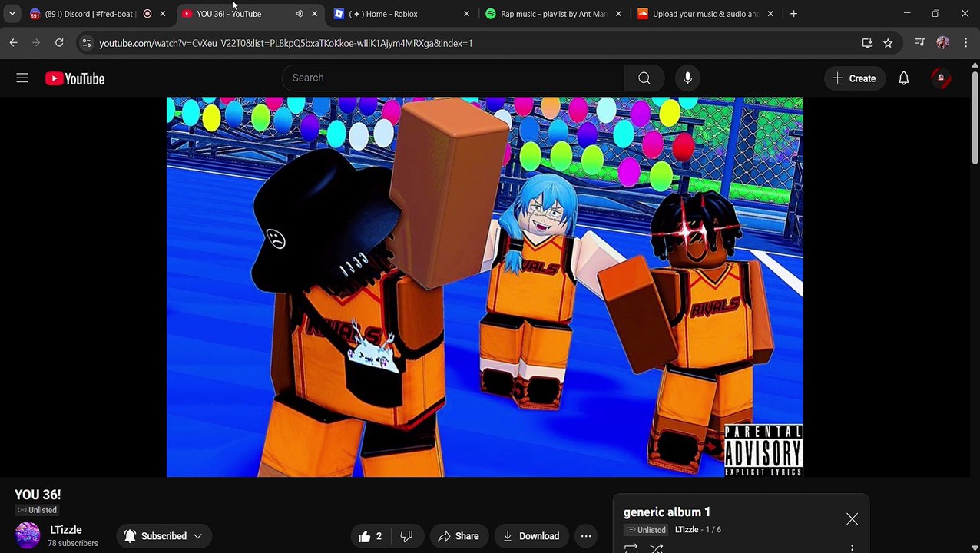Click the page vertical scrollbar thumb
The image size is (980, 553).
[975, 119]
